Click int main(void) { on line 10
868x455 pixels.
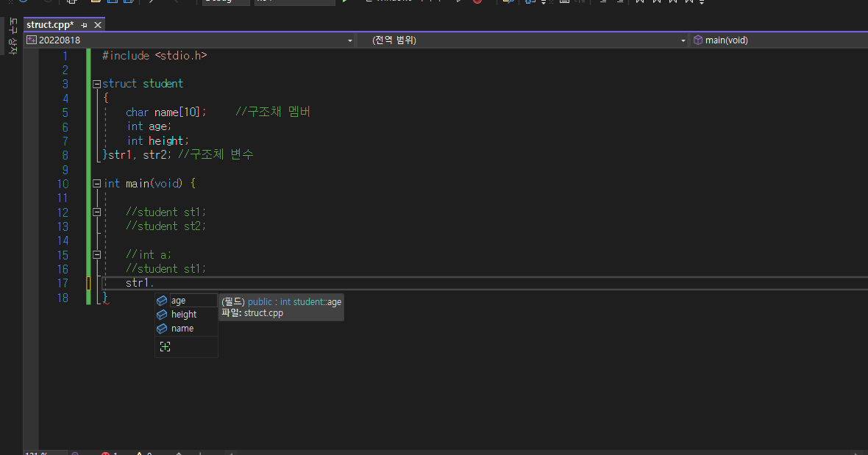click(x=149, y=184)
